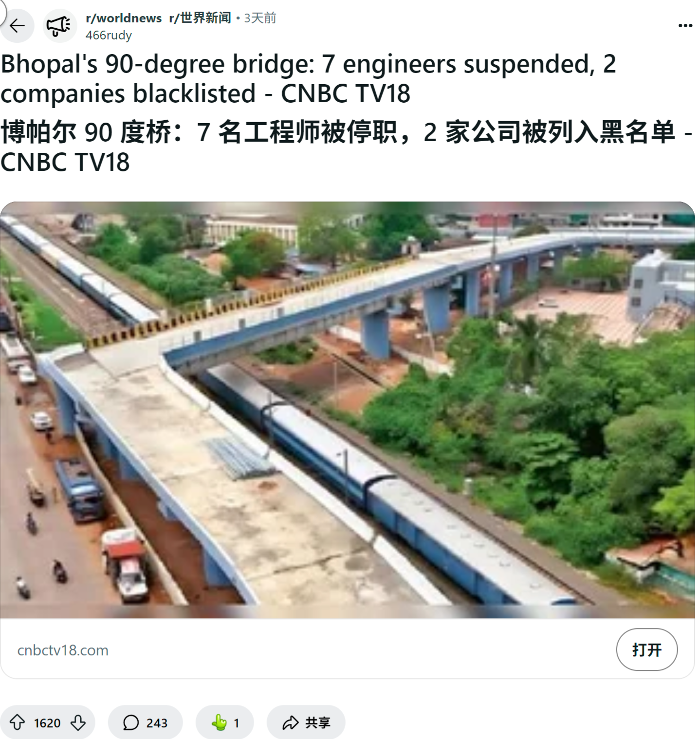Open the worldnews megaphone avatar
The height and width of the screenshot is (739, 700).
[x=59, y=25]
